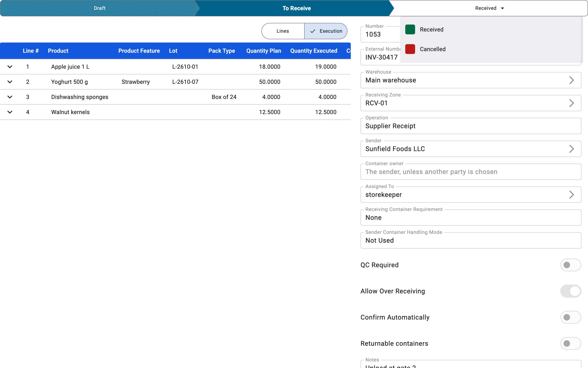
Task: Expand row 4 Walnut kernels
Action: coord(10,112)
